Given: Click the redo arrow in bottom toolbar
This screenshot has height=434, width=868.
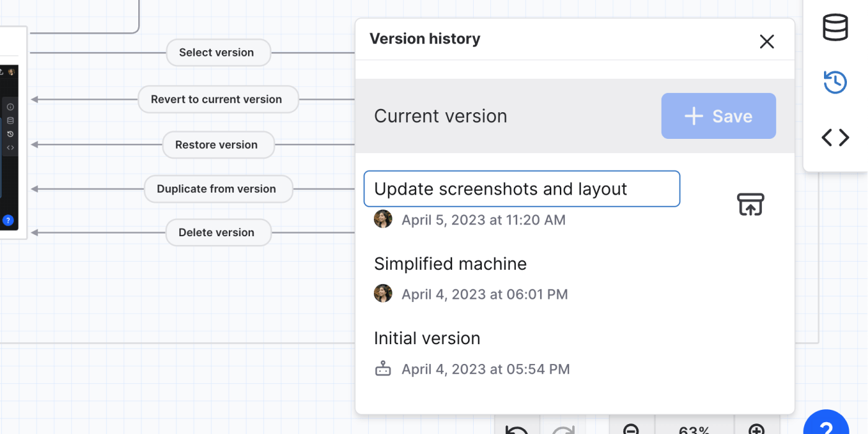Looking at the screenshot, I should pyautogui.click(x=563, y=429).
